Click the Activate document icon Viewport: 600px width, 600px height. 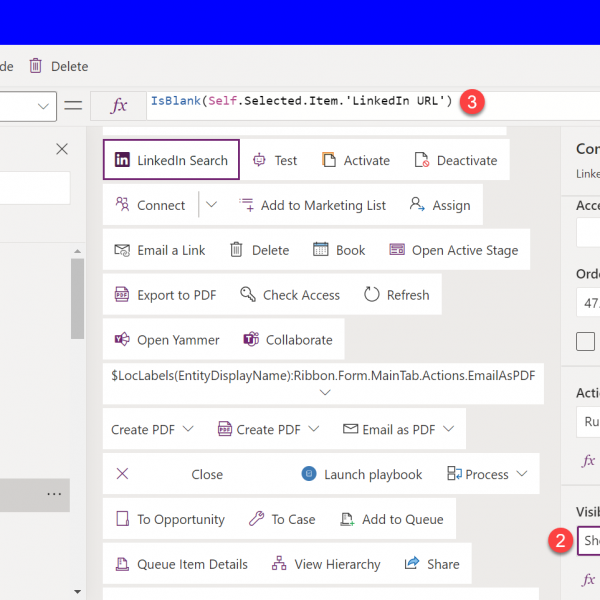point(329,160)
